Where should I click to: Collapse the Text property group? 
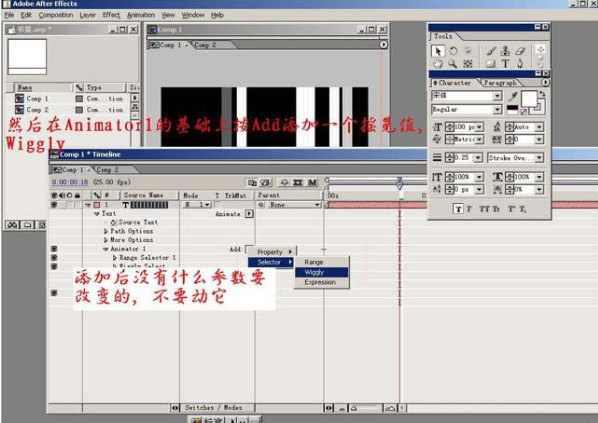click(97, 214)
